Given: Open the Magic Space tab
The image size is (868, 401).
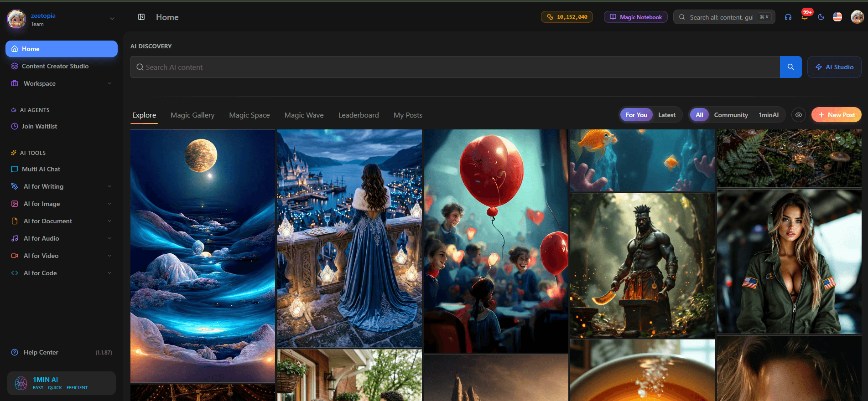Looking at the screenshot, I should pos(249,115).
